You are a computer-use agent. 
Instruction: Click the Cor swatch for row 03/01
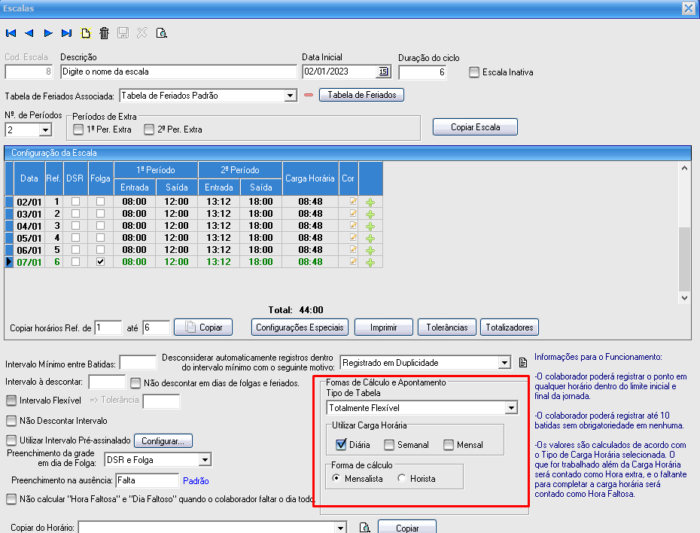[x=352, y=214]
